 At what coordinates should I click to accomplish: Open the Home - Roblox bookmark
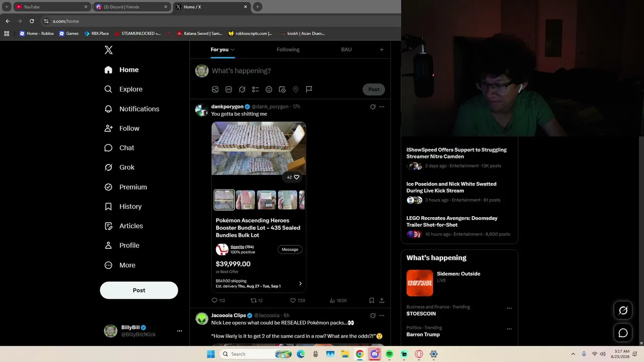click(37, 34)
